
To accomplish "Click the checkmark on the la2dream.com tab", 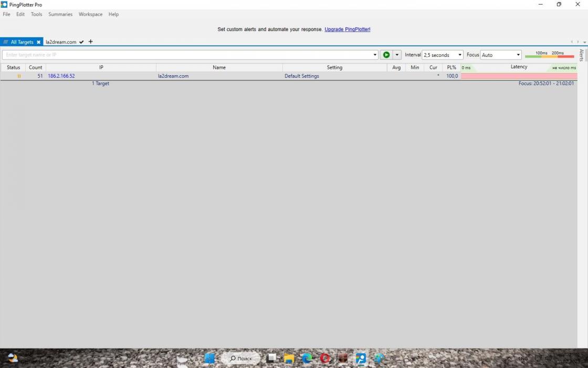I will 81,42.
